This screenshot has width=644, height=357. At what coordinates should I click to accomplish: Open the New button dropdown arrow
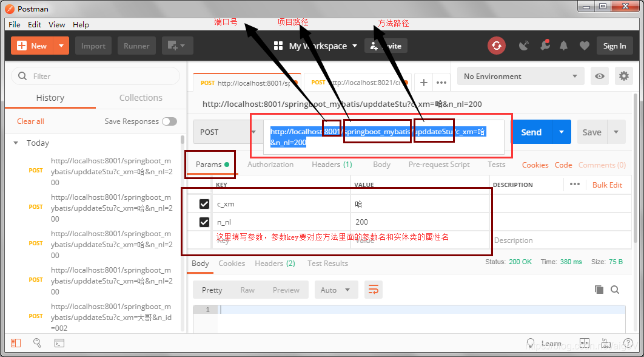click(61, 46)
